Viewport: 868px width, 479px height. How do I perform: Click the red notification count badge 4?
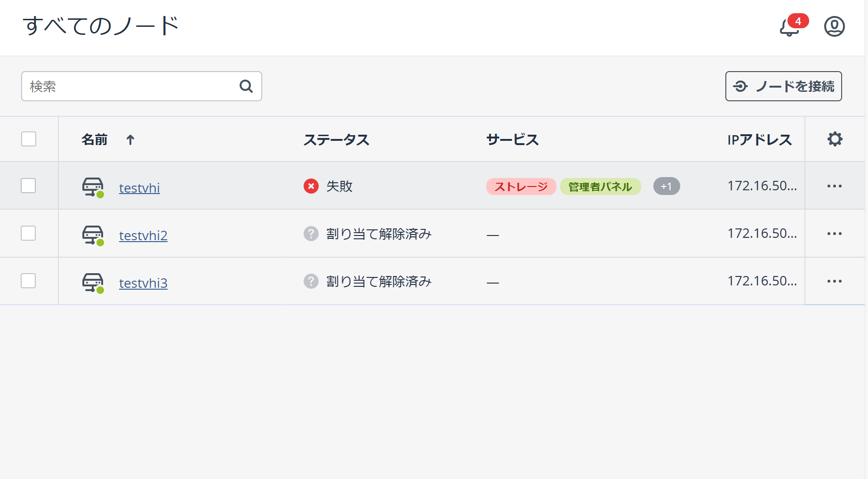pyautogui.click(x=798, y=21)
